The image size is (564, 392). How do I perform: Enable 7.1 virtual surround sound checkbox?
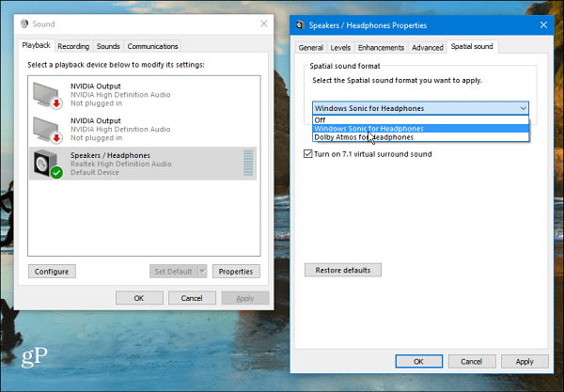coord(308,154)
